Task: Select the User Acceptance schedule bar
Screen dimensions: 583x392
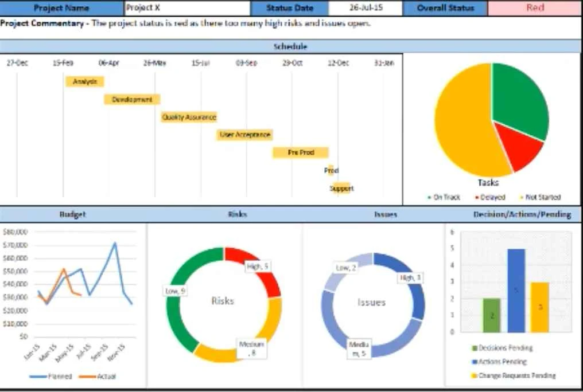Action: (244, 135)
